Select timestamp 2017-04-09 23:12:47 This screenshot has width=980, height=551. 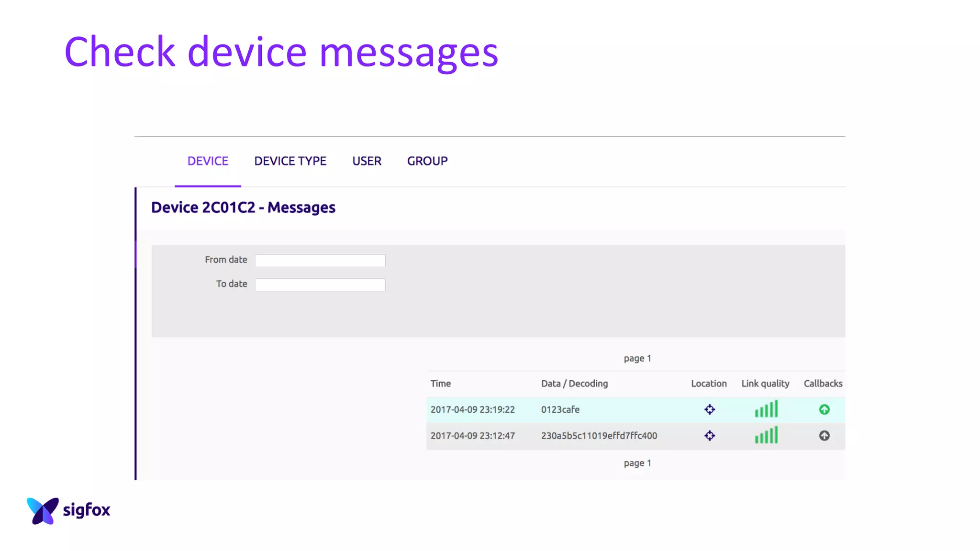[472, 436]
